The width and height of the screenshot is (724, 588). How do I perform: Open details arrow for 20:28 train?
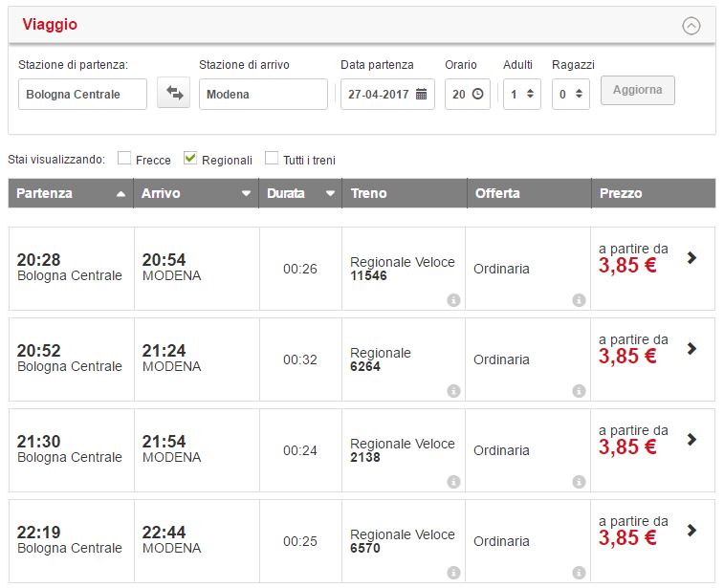(692, 257)
